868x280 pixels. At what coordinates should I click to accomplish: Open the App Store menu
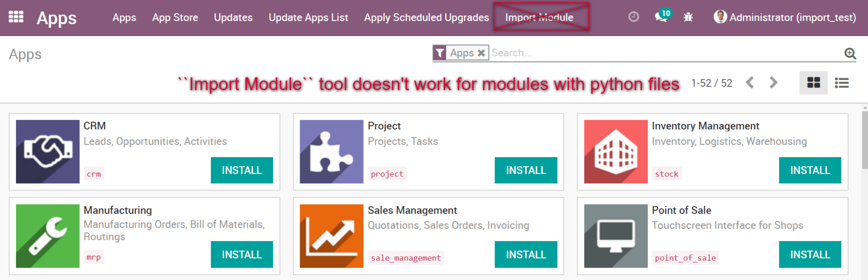tap(175, 17)
